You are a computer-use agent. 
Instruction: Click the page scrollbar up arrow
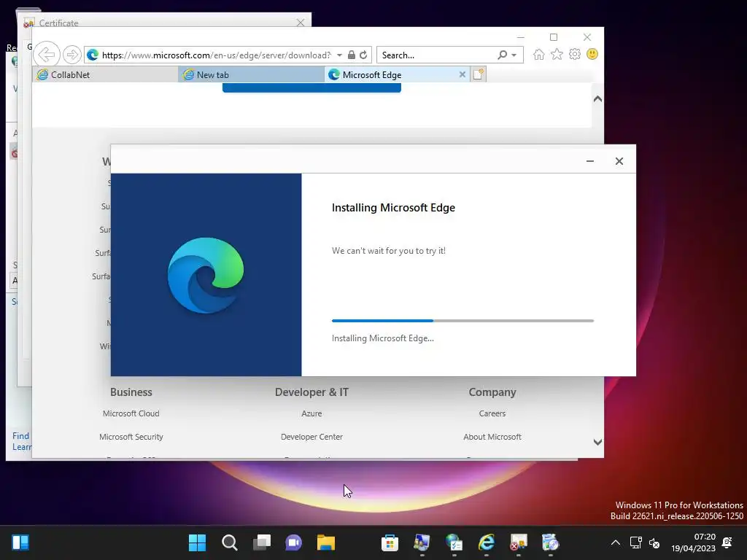[597, 99]
